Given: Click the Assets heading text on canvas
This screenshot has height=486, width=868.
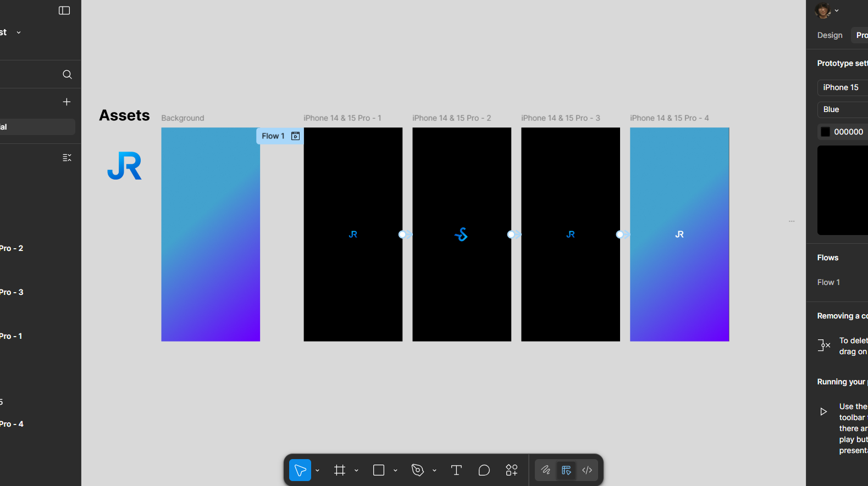Looking at the screenshot, I should pos(124,115).
